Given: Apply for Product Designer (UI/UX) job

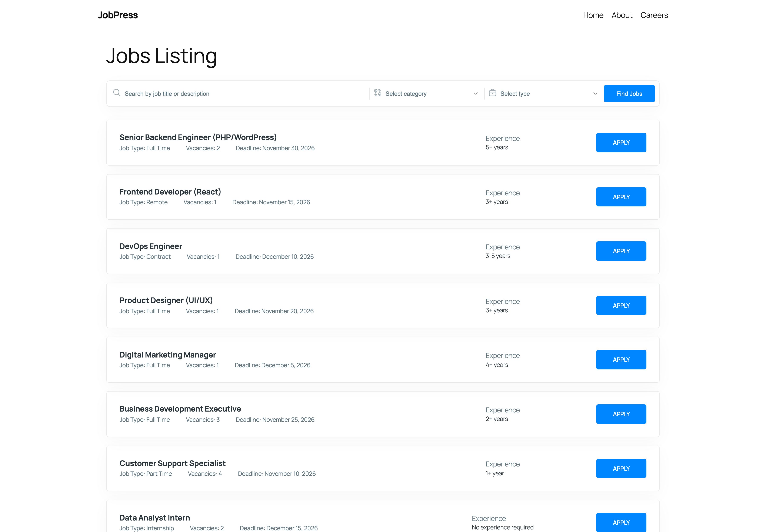Looking at the screenshot, I should (621, 305).
